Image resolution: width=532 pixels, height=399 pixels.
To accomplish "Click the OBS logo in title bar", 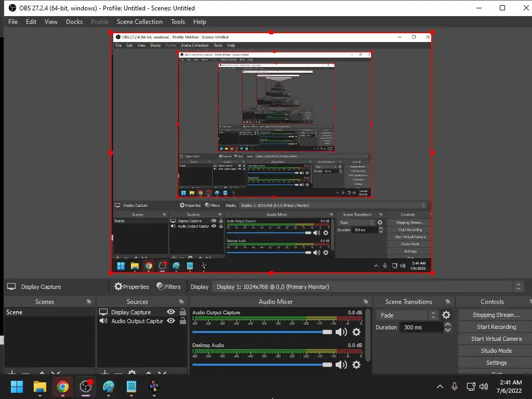I will tap(12, 8).
